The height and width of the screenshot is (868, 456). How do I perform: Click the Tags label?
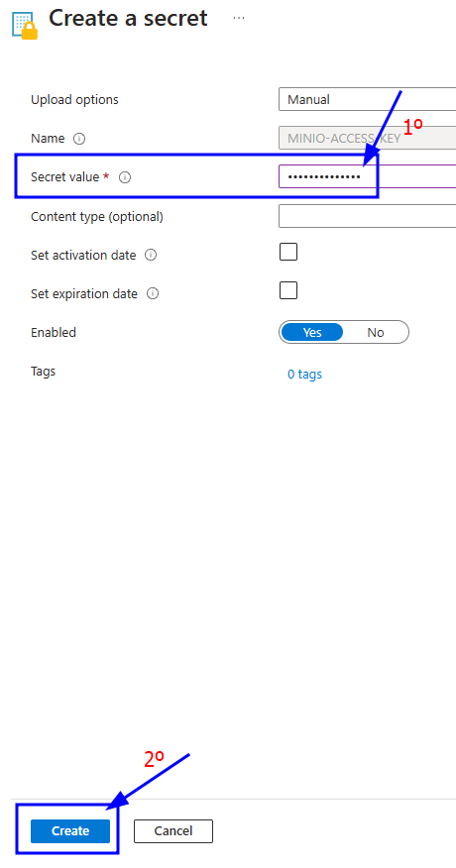pyautogui.click(x=44, y=371)
